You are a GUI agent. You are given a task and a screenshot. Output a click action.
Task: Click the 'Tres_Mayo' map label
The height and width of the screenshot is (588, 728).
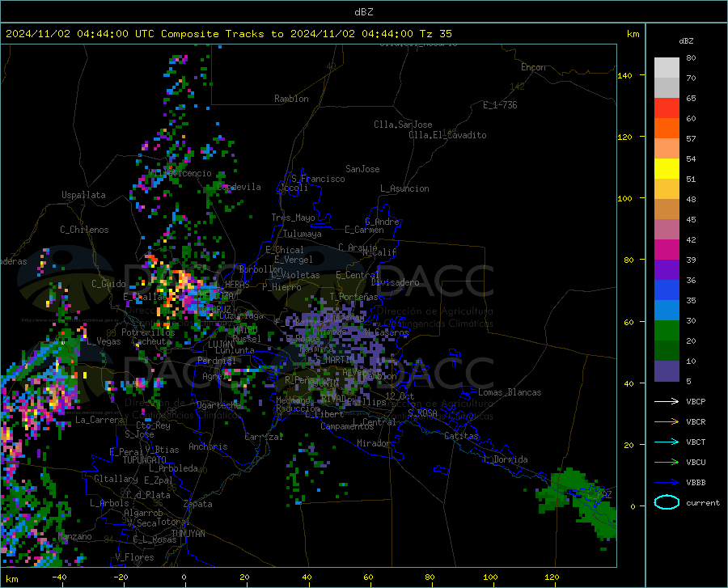coord(293,218)
